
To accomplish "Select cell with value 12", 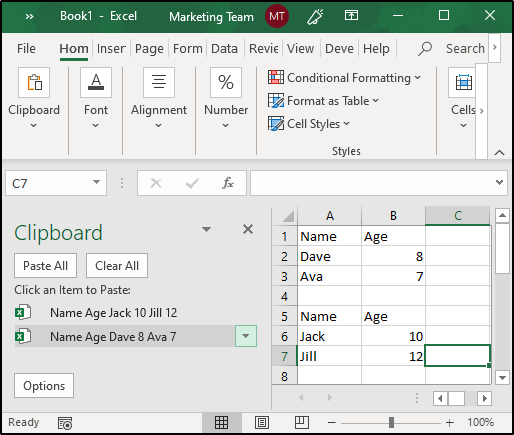I will pos(393,356).
